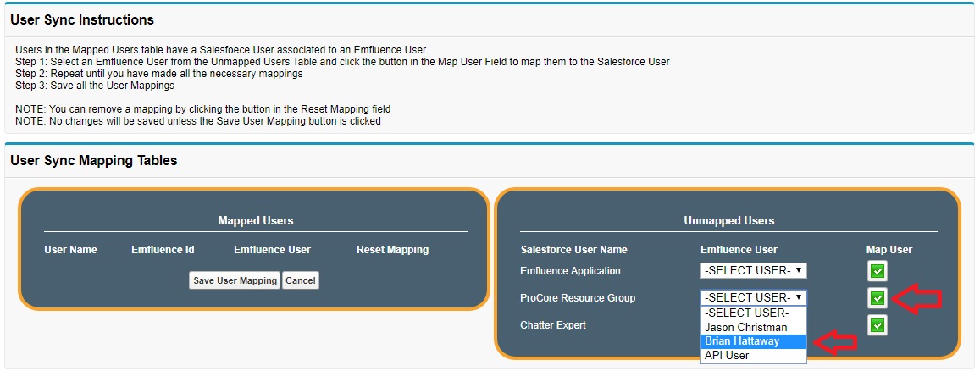Click the User Name column header

point(70,250)
